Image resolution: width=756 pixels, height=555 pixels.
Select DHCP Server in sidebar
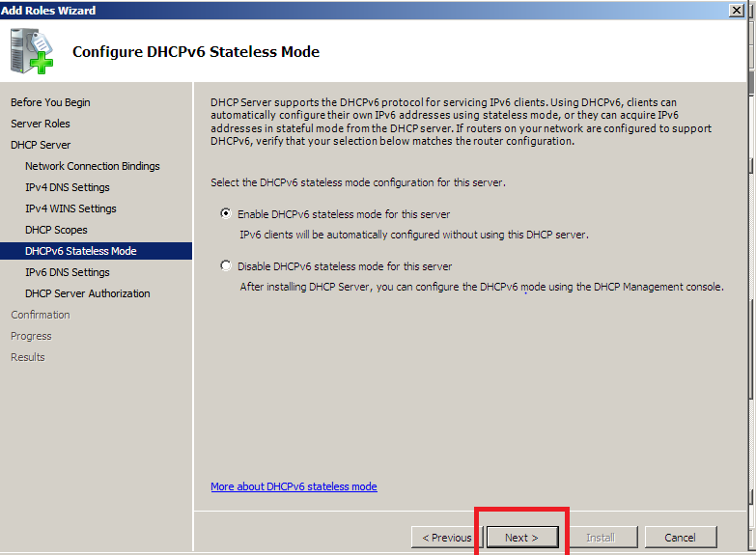[41, 145]
